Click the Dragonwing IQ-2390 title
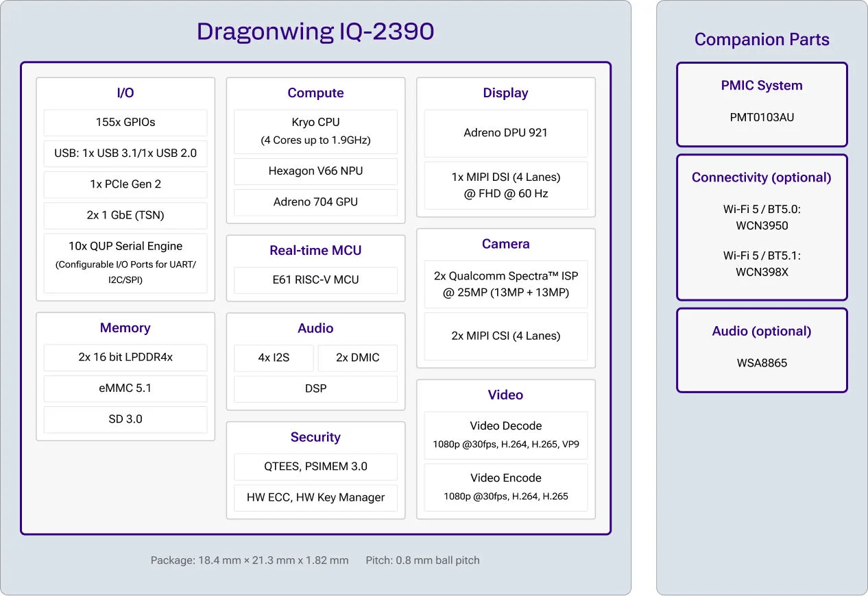The width and height of the screenshot is (868, 596). (x=315, y=32)
